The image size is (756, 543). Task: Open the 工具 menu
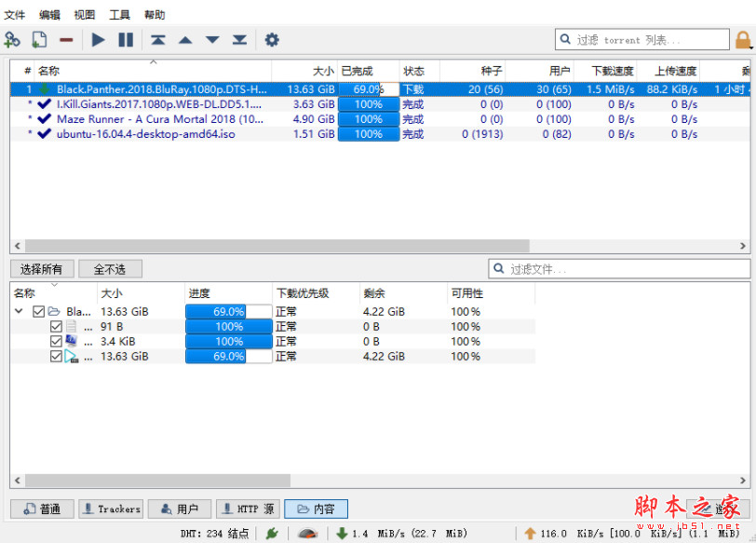(x=119, y=15)
